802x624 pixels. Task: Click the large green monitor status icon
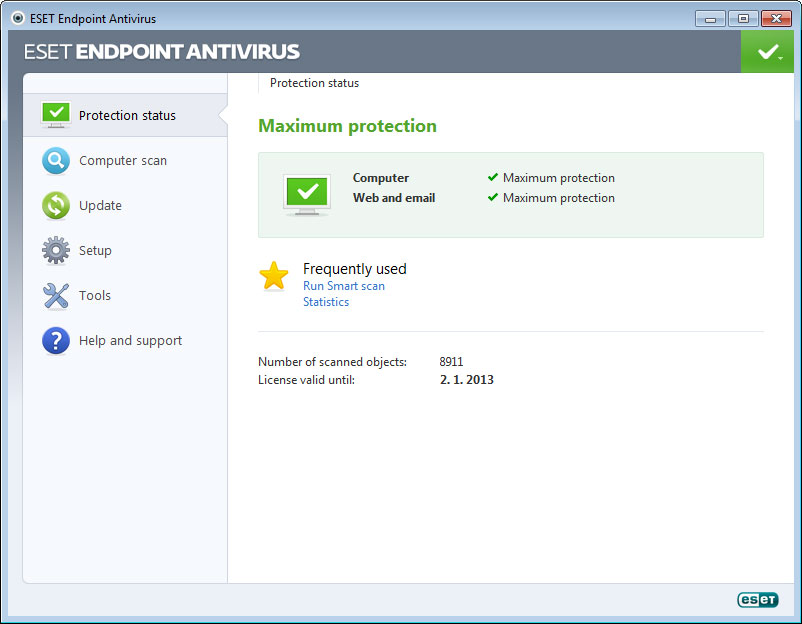[x=307, y=193]
